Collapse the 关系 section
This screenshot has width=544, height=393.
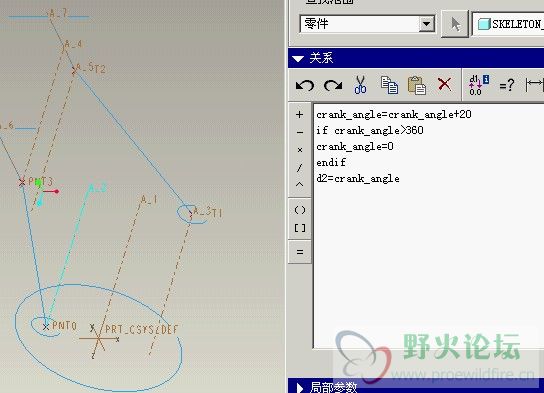(298, 58)
